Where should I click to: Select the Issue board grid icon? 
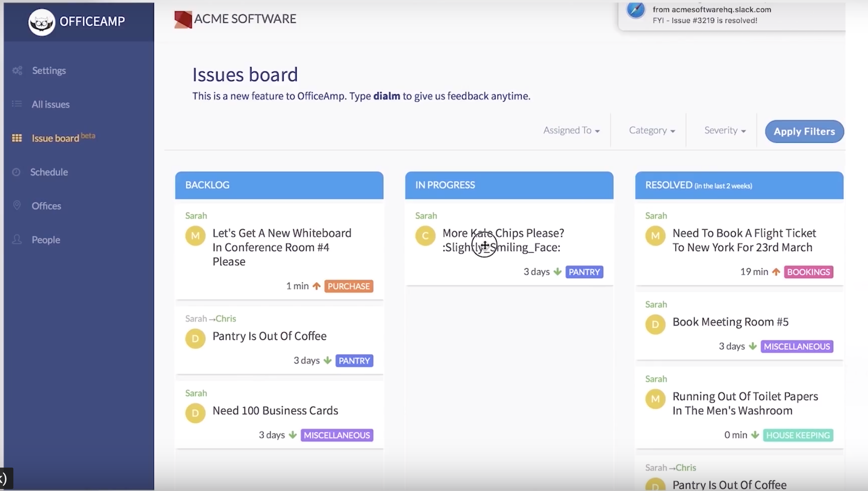[x=17, y=137]
